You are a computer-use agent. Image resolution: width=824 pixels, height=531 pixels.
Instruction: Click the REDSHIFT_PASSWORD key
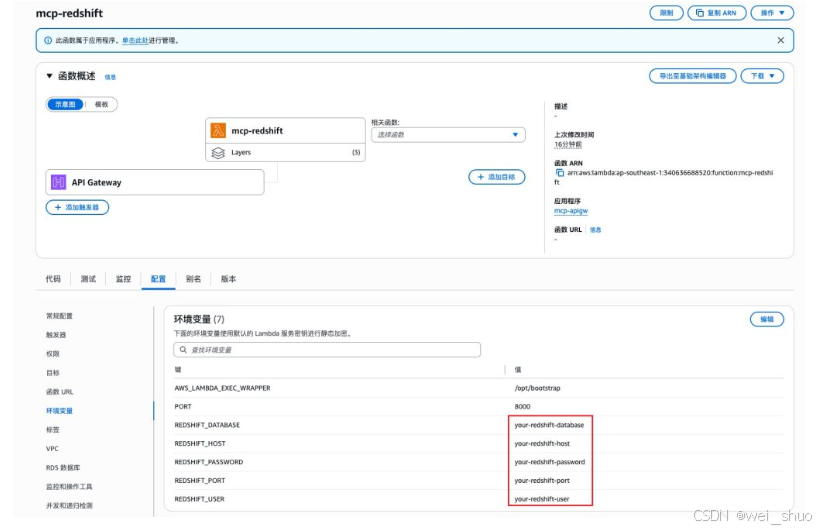click(209, 462)
